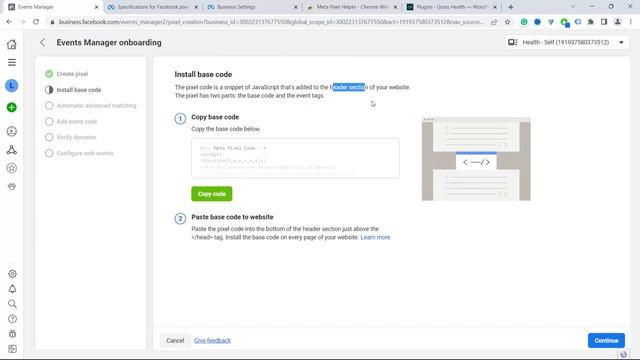Open the help question mark icon
The image size is (640, 360).
coord(12,319)
